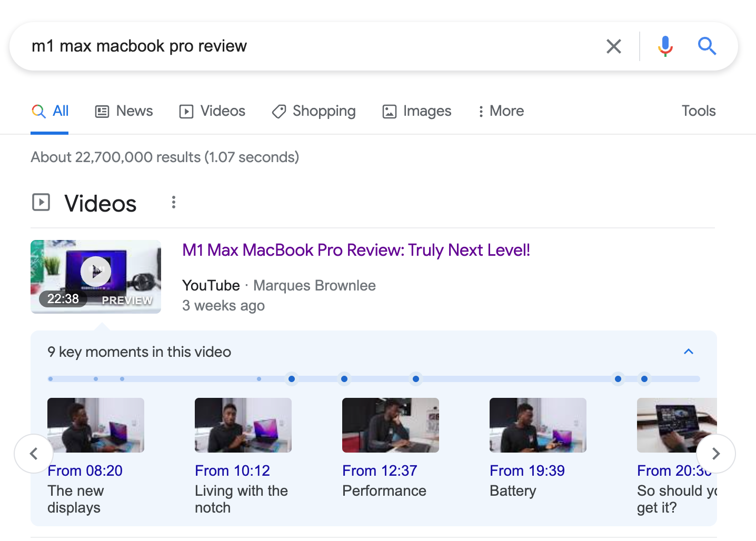Jump to 'From 12:37' timestamp link

click(x=380, y=470)
